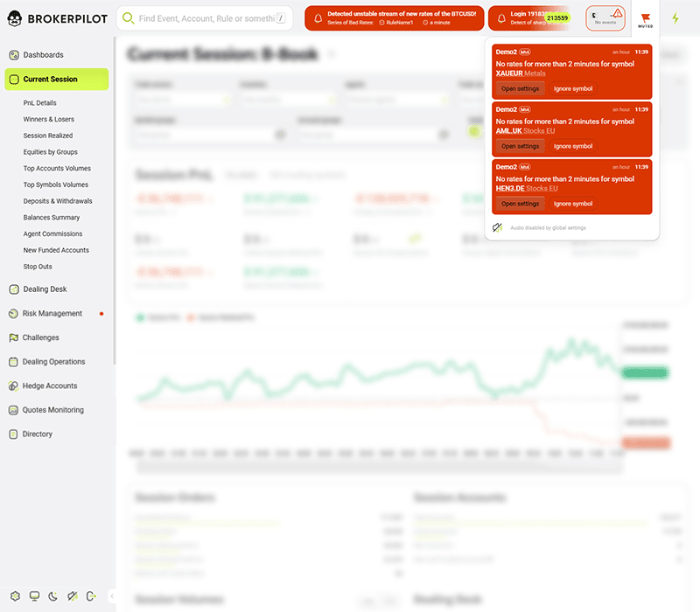Open the settings gear in bottom toolbar
The width and height of the screenshot is (700, 612).
[15, 596]
